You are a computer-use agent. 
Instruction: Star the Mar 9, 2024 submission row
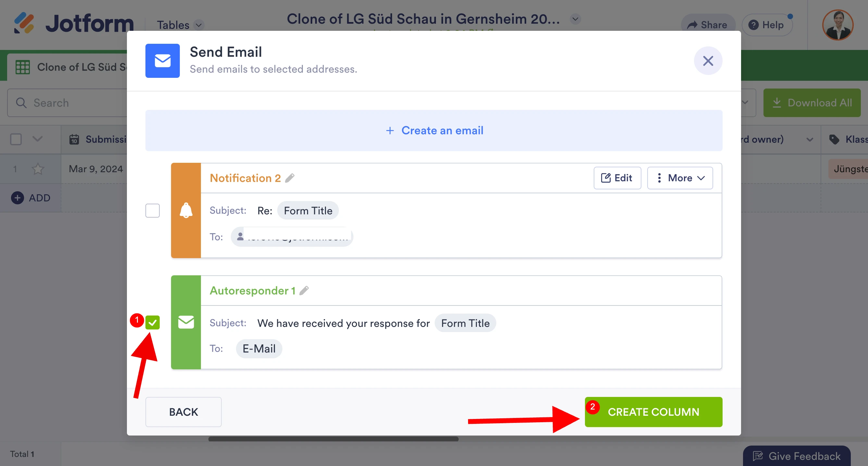click(38, 169)
